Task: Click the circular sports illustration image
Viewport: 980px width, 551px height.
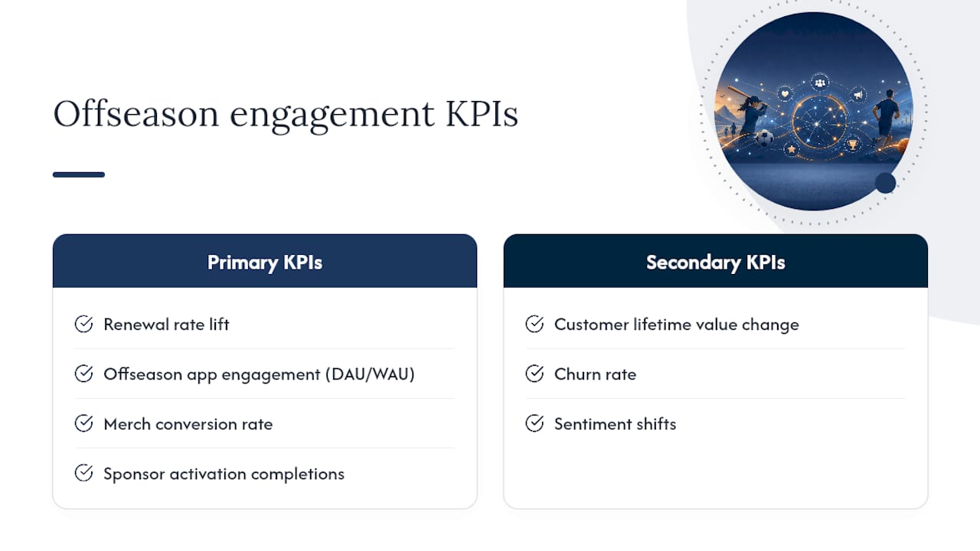Action: (813, 111)
